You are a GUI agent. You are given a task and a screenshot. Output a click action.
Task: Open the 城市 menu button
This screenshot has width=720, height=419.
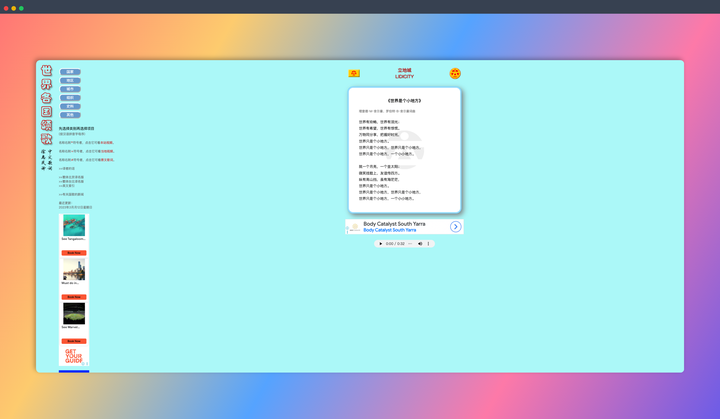coord(70,89)
